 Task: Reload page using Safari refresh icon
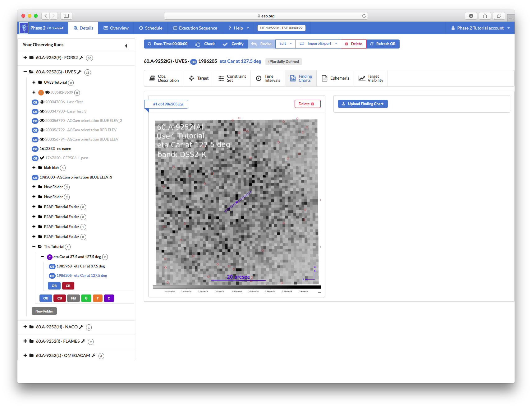click(364, 16)
